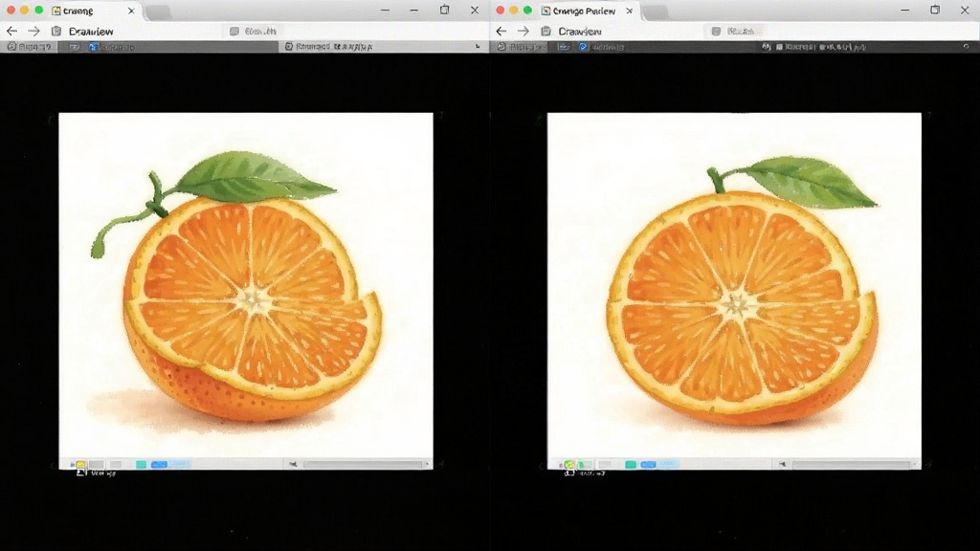Go forward in the right window
Image resolution: width=980 pixels, height=551 pixels.
click(x=523, y=31)
